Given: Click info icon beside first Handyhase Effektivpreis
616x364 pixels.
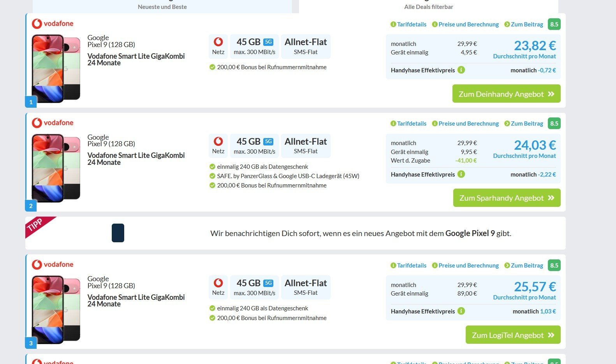Looking at the screenshot, I should pos(461,70).
